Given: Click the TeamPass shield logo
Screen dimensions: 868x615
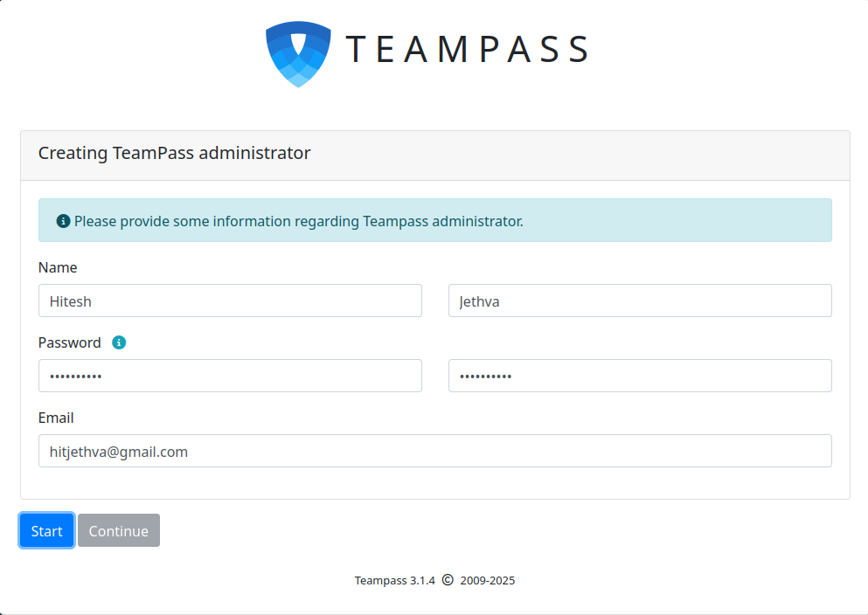Looking at the screenshot, I should pyautogui.click(x=298, y=53).
